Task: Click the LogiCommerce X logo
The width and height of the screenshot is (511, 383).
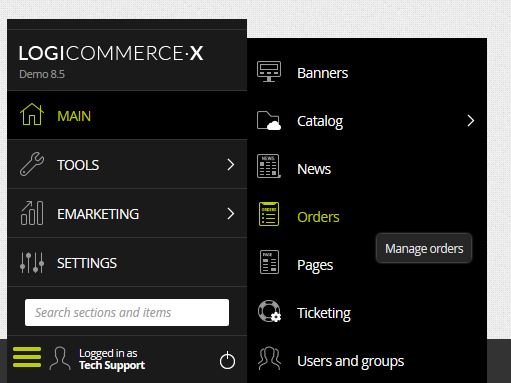Action: pyautogui.click(x=111, y=53)
